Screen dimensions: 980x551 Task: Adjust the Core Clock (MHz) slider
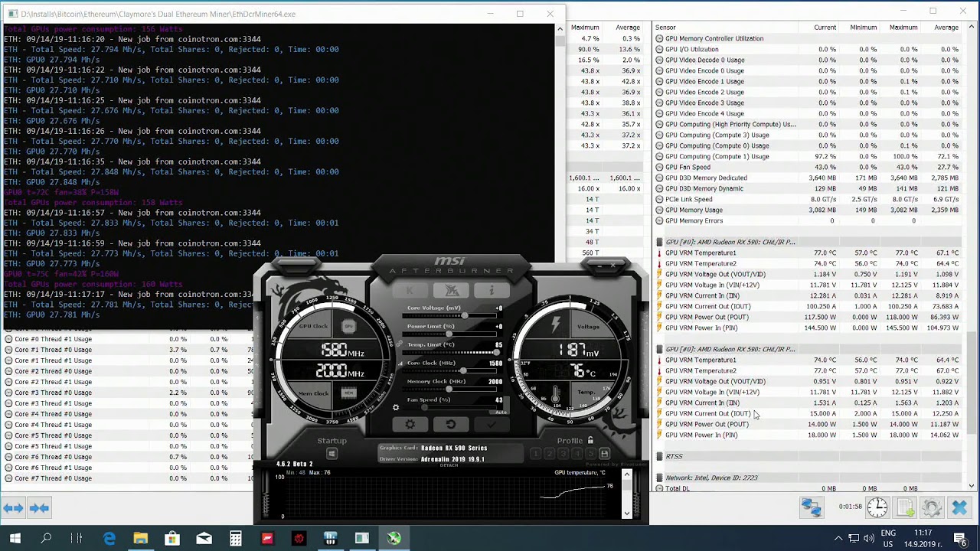pos(449,371)
